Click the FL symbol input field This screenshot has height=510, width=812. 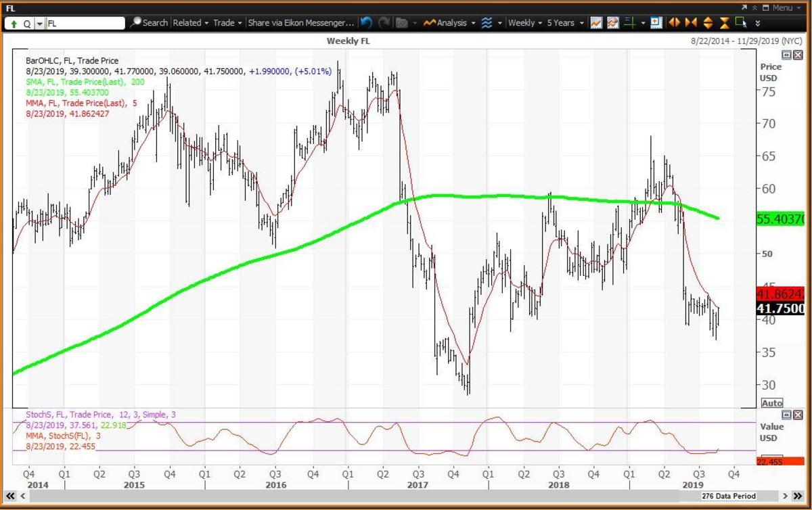[x=85, y=23]
